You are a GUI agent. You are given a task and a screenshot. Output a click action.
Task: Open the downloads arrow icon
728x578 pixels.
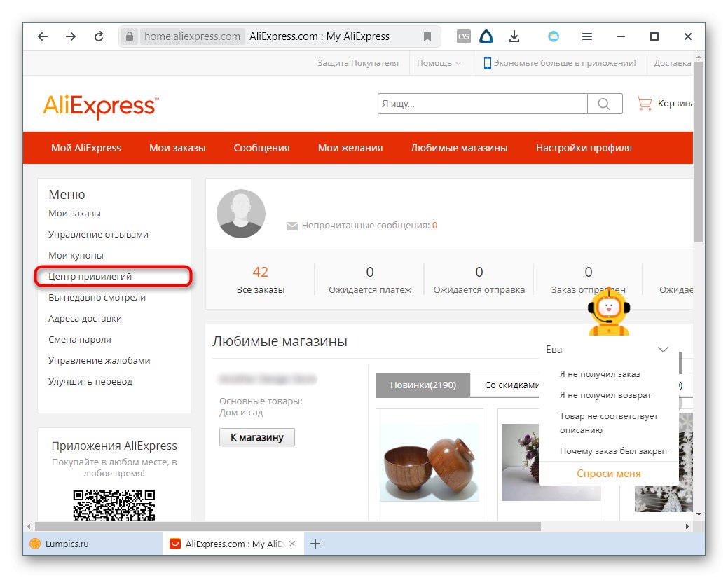[x=514, y=36]
